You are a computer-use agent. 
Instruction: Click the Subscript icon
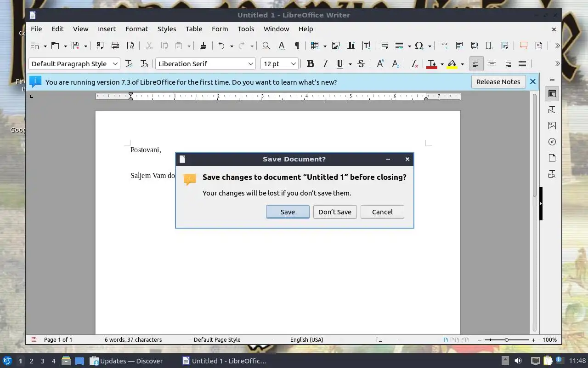pyautogui.click(x=395, y=64)
